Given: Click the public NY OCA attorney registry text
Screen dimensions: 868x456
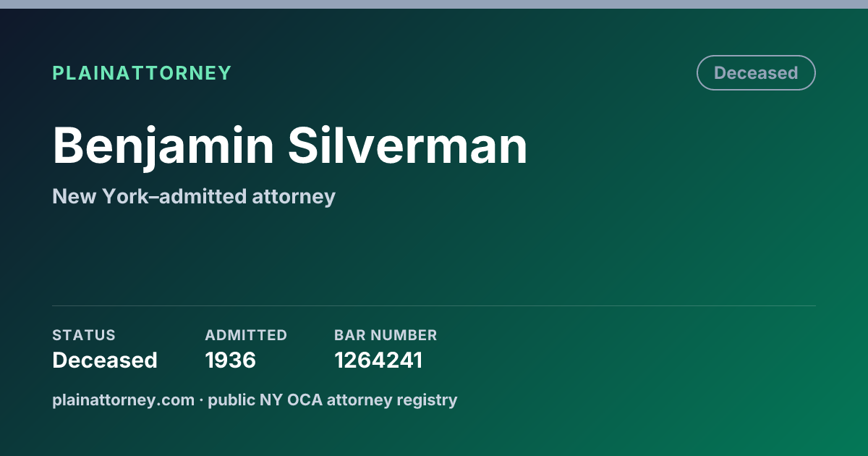Looking at the screenshot, I should tap(333, 400).
